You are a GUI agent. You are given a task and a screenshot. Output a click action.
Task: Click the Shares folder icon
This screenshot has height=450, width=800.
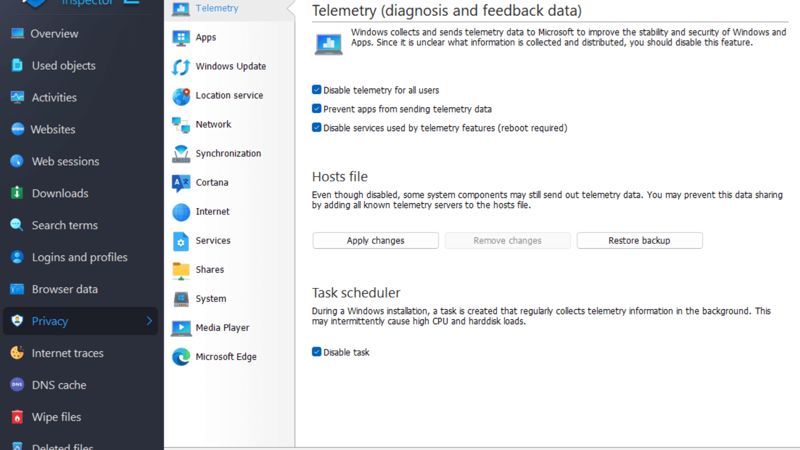click(x=181, y=270)
